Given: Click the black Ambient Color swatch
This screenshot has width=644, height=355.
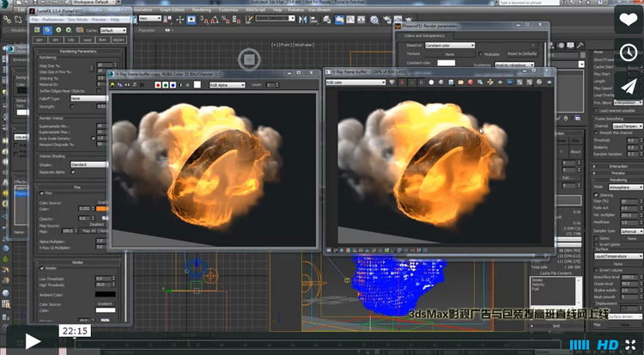Looking at the screenshot, I should (x=105, y=295).
